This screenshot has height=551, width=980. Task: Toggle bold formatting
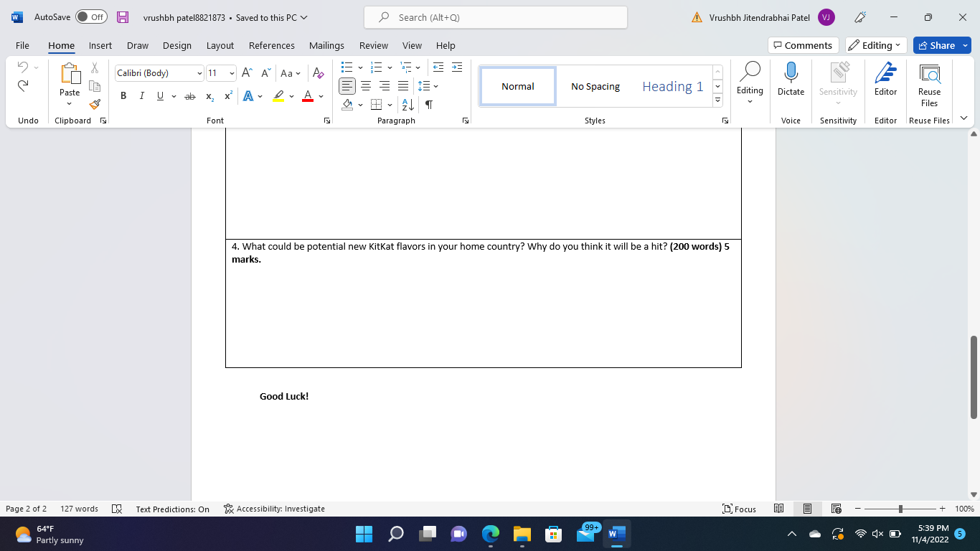tap(123, 96)
